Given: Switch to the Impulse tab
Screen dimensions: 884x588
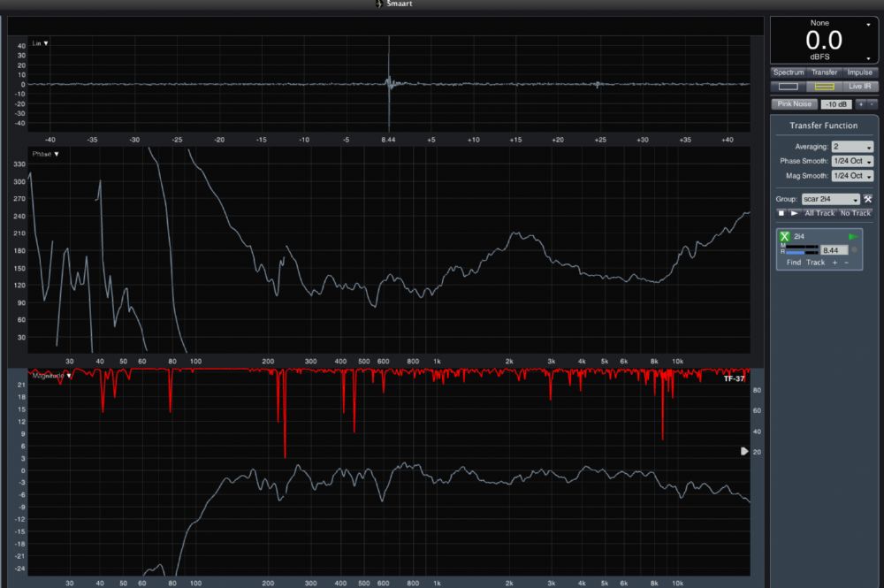Looking at the screenshot, I should pos(859,73).
